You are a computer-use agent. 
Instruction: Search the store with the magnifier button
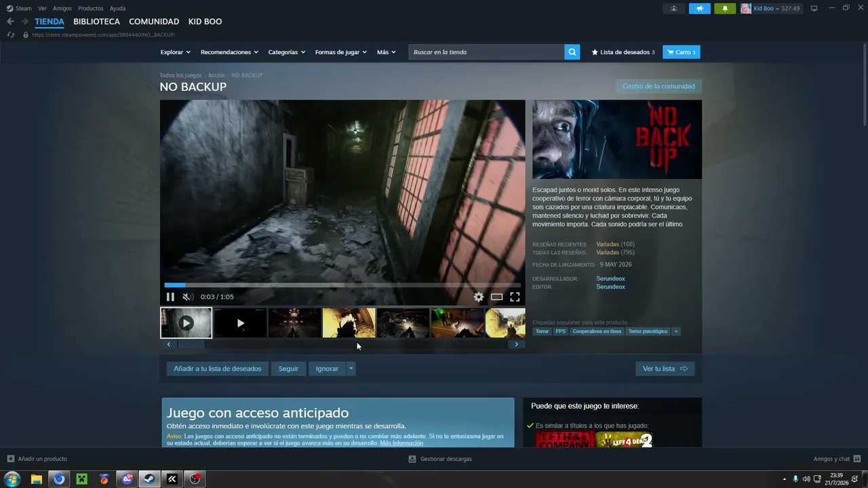[x=572, y=52]
